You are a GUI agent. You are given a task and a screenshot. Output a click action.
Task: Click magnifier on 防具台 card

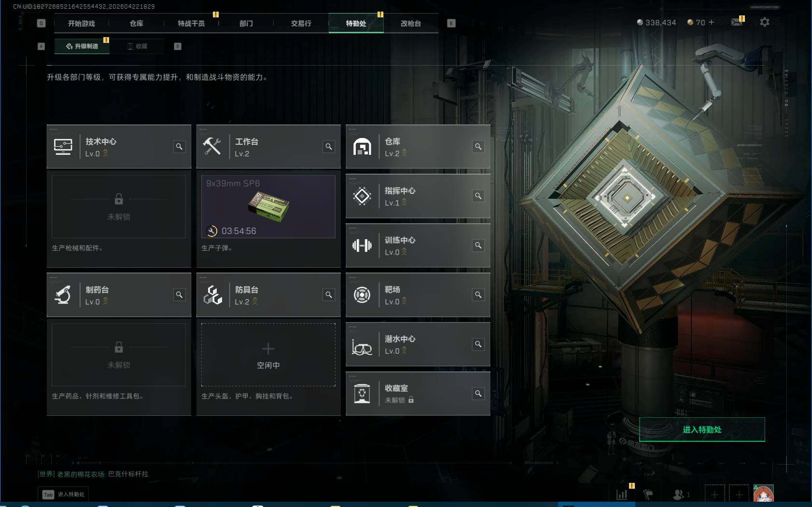(329, 295)
